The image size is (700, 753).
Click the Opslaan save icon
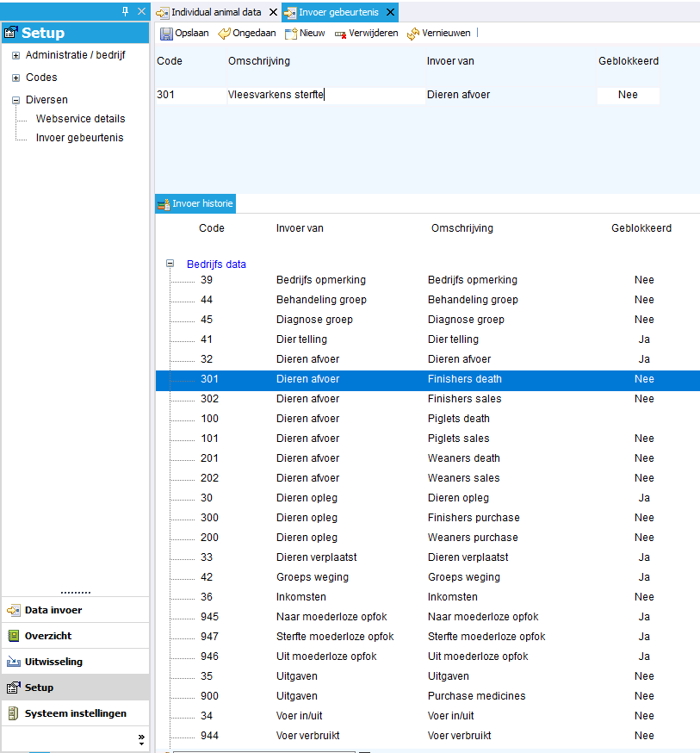pyautogui.click(x=166, y=34)
